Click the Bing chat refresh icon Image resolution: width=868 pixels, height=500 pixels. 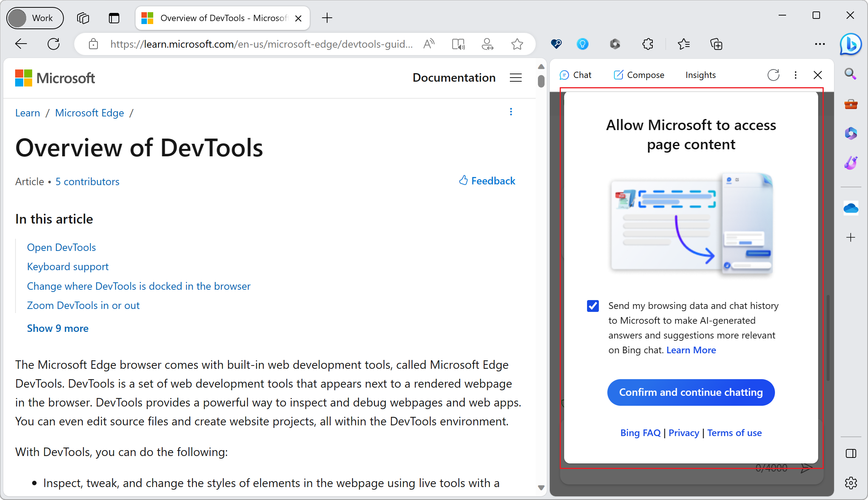773,75
